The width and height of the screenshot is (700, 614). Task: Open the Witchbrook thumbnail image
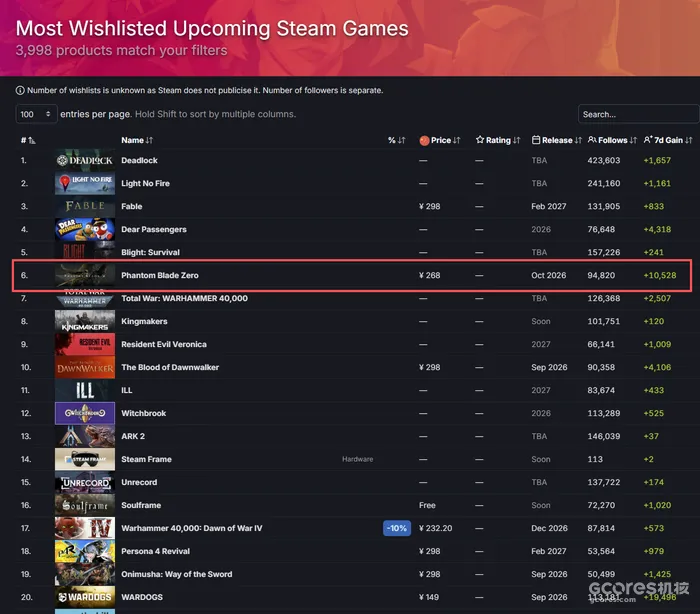[85, 414]
